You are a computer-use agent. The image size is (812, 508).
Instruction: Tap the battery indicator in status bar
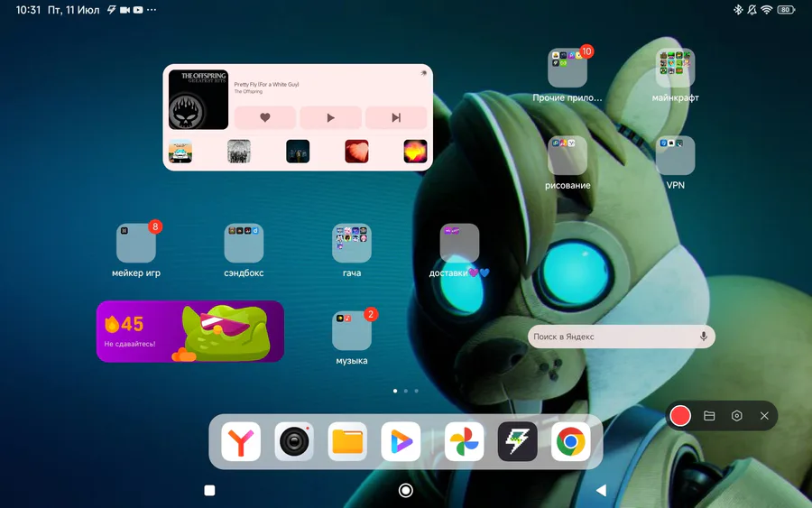point(786,10)
